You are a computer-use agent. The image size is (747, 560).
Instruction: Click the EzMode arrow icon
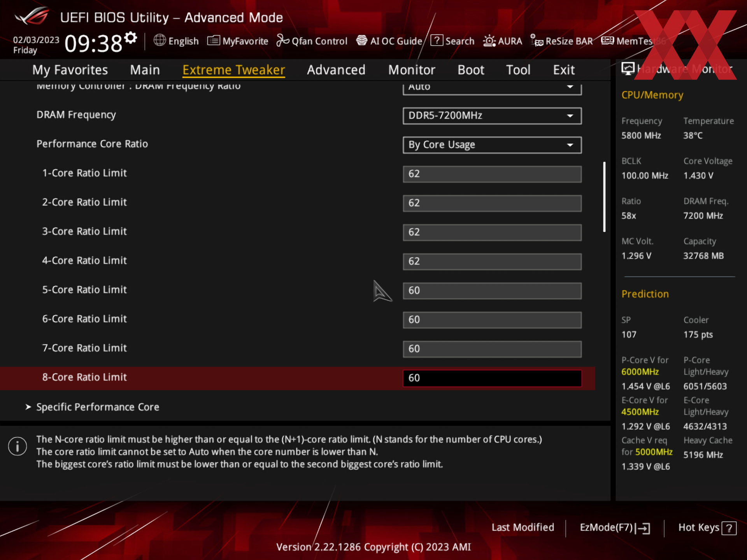(x=643, y=528)
